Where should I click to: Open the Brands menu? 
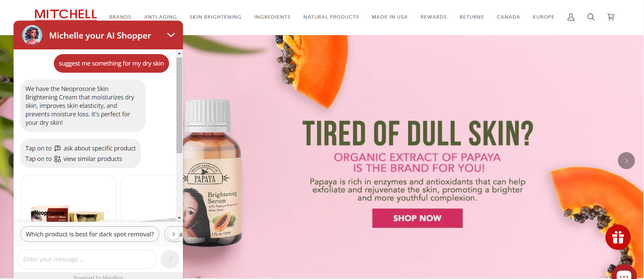pos(120,17)
